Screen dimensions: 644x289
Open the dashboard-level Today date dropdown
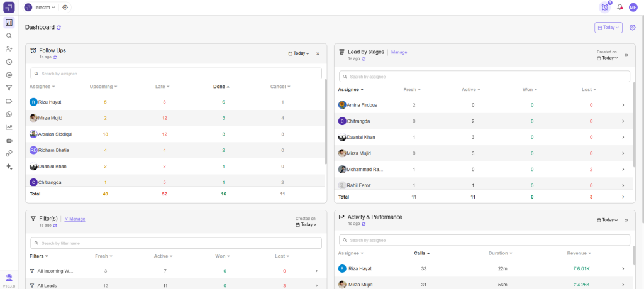coord(608,28)
